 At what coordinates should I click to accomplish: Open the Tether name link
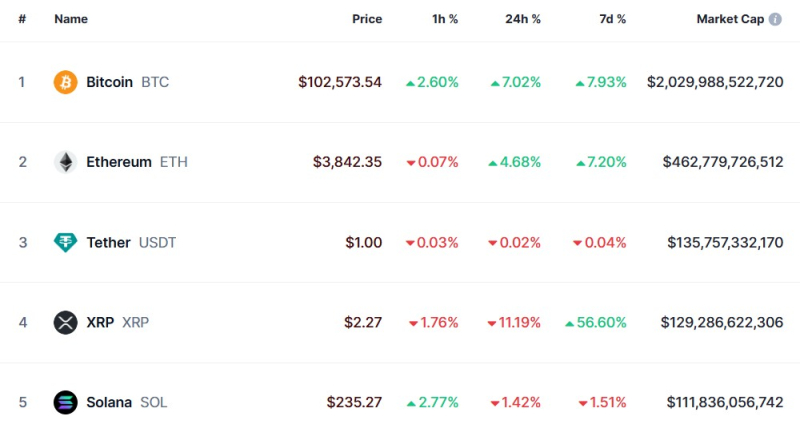coord(108,242)
